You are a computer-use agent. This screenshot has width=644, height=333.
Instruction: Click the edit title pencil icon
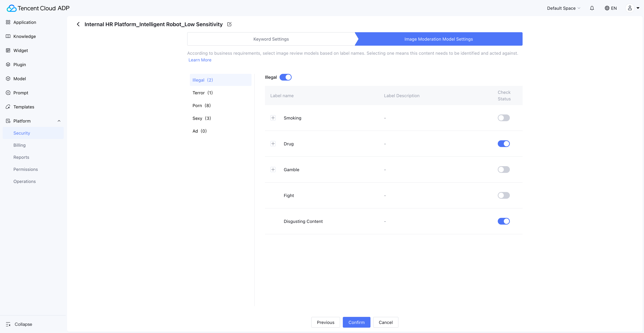point(229,24)
